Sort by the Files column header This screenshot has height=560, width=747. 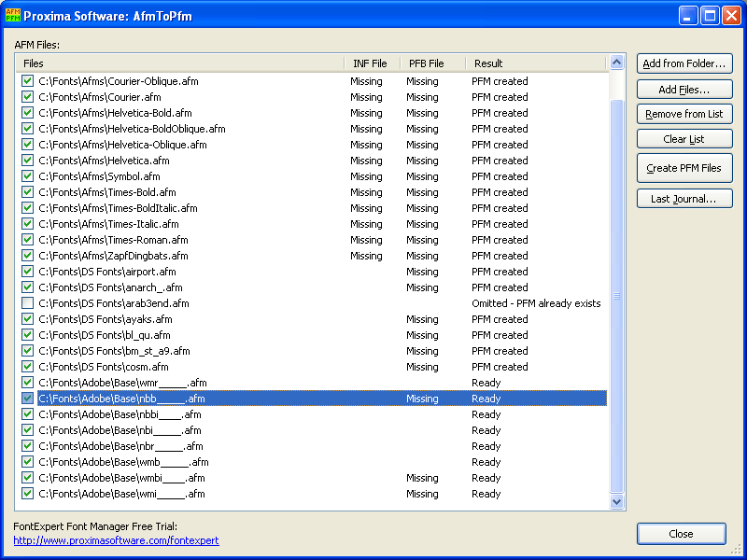point(180,63)
